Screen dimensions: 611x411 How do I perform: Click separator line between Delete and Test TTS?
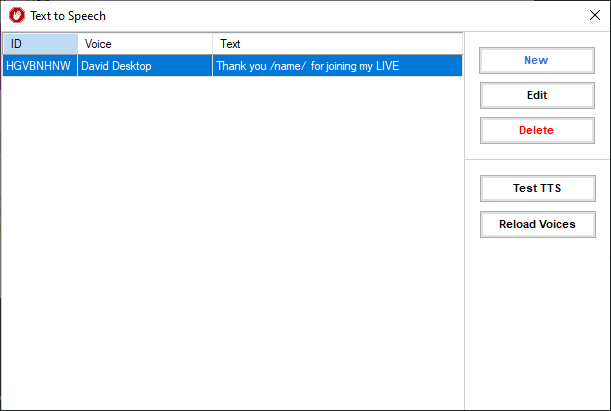(x=538, y=159)
